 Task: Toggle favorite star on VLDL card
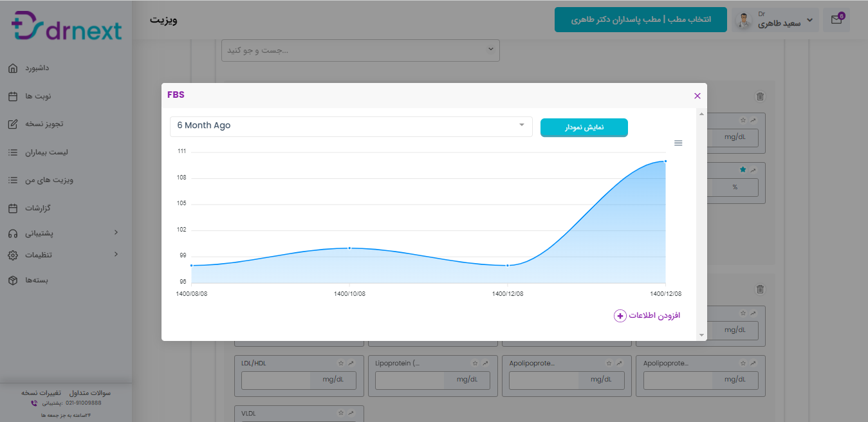pyautogui.click(x=341, y=412)
